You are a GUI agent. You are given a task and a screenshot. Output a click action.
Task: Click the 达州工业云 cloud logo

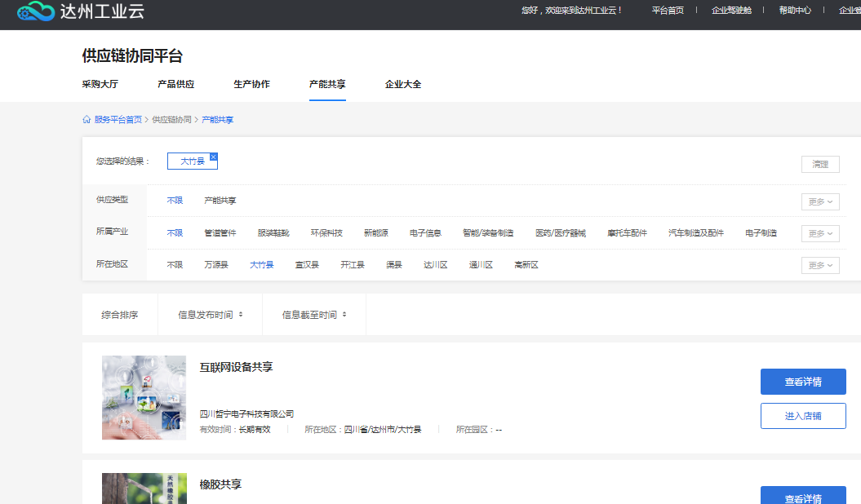[x=36, y=11]
